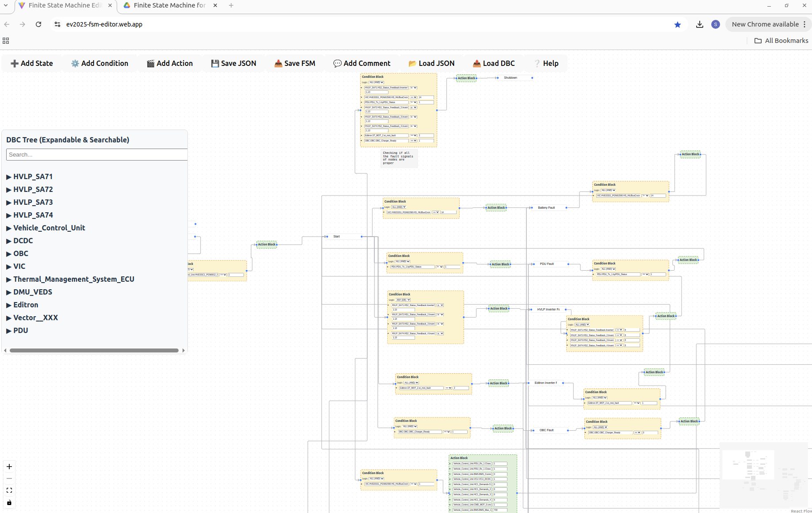
Task: Click the DBC tree horizontal scrollbar
Action: [94, 350]
